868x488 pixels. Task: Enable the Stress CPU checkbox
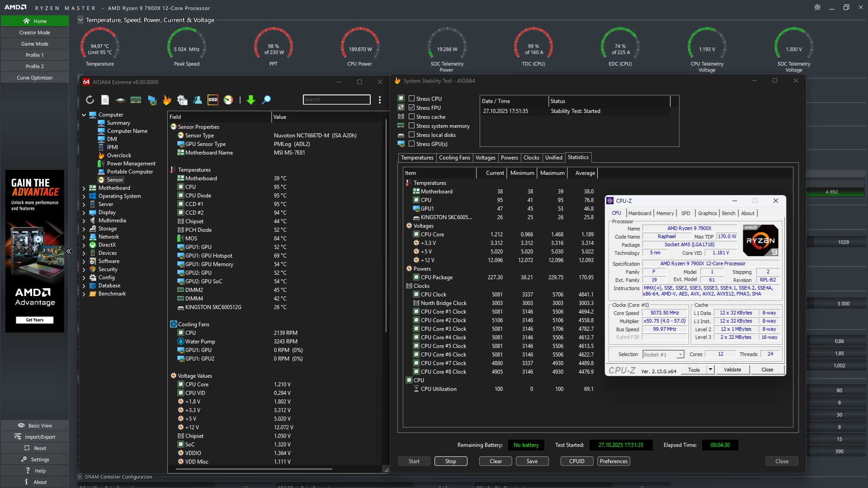[x=411, y=99]
